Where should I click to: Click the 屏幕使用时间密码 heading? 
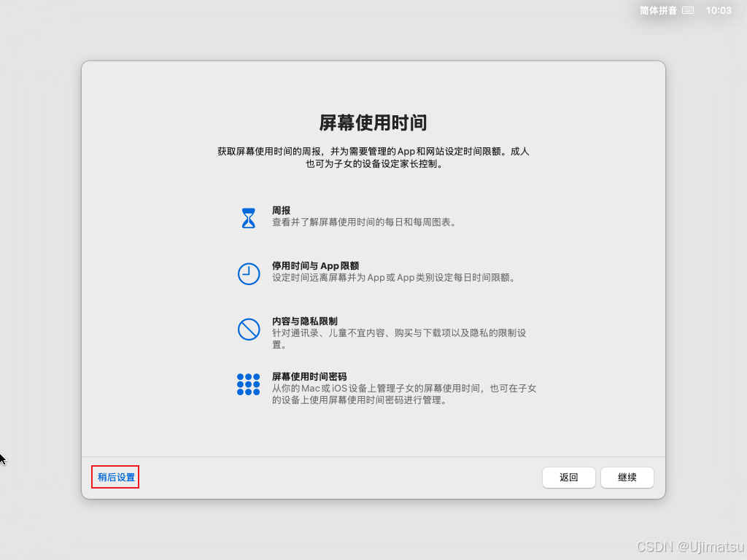click(309, 376)
